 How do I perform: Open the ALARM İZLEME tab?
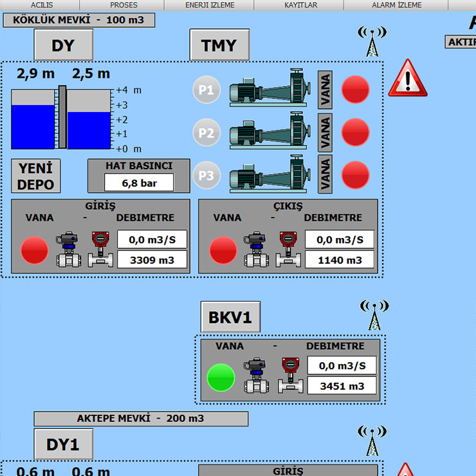pyautogui.click(x=396, y=5)
